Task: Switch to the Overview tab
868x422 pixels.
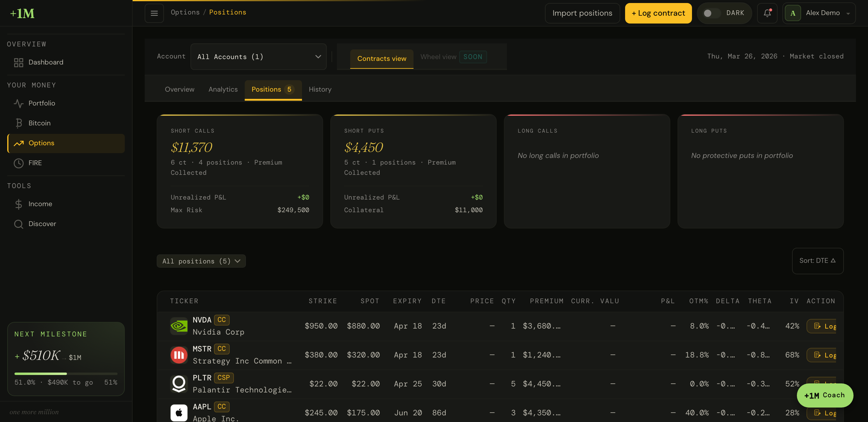Action: click(179, 89)
